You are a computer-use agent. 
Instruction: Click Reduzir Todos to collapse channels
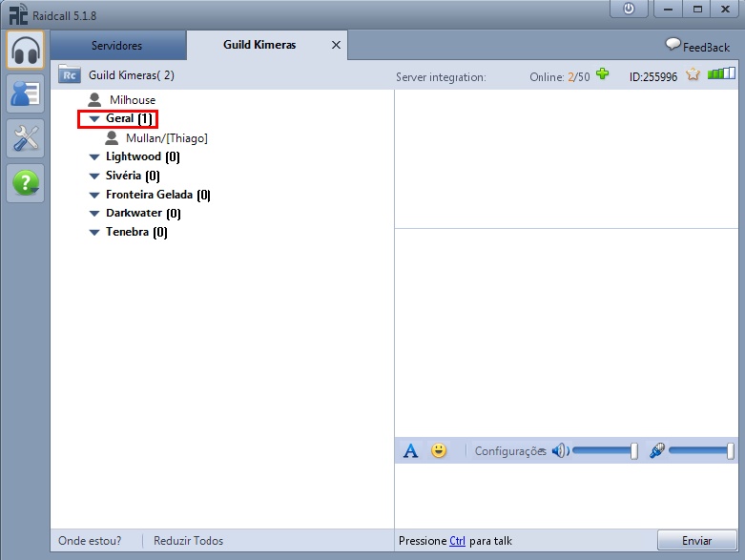click(188, 541)
